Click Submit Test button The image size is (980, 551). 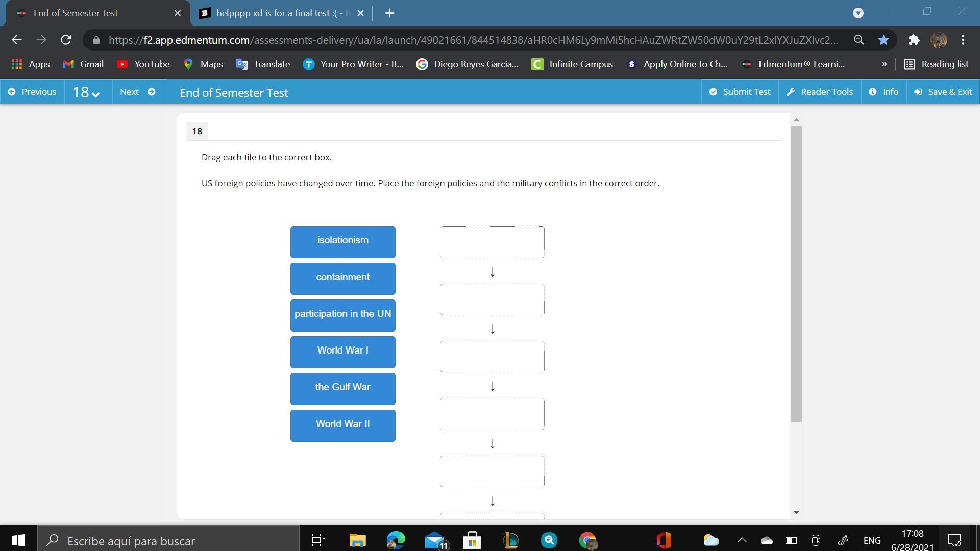[740, 92]
